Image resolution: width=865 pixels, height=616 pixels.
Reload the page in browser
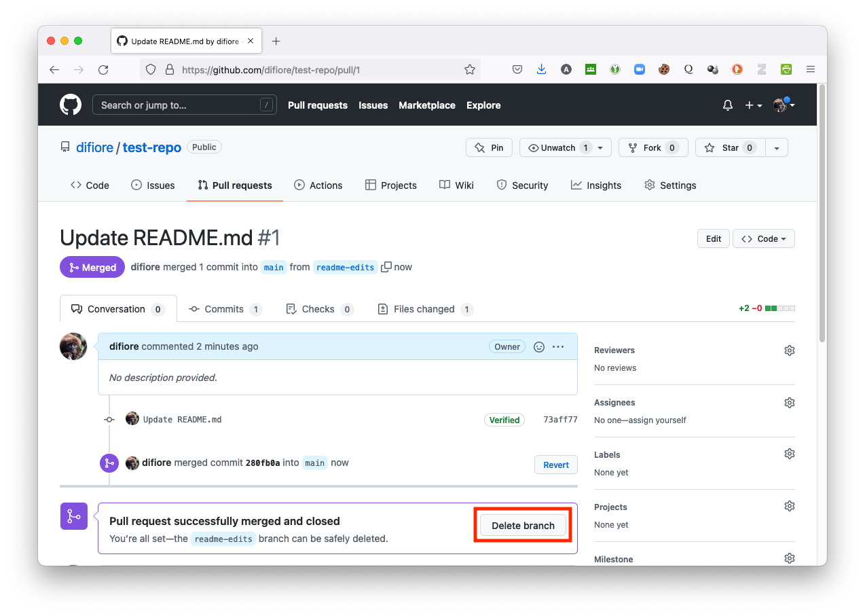(x=103, y=69)
